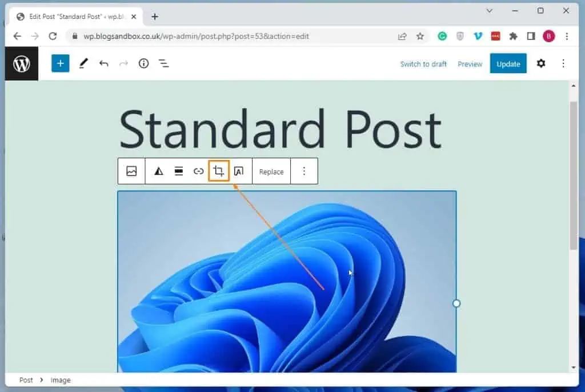
Task: Undo the last change
Action: point(104,63)
